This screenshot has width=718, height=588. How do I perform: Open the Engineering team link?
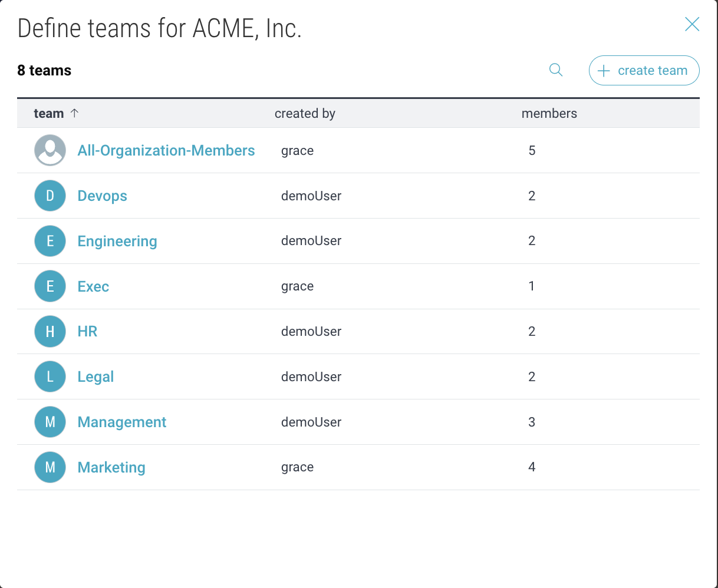point(117,242)
